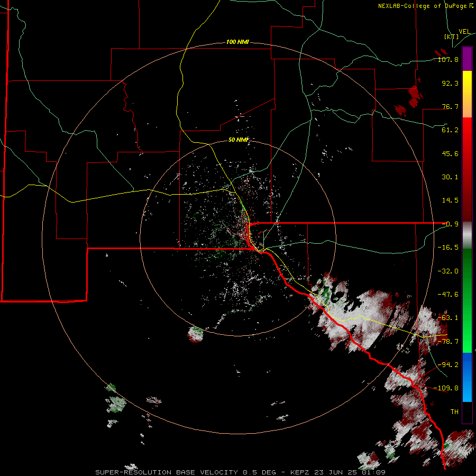The height and width of the screenshot is (476, 476).
Task: Click the -63.1 scale value
Action: tap(448, 318)
